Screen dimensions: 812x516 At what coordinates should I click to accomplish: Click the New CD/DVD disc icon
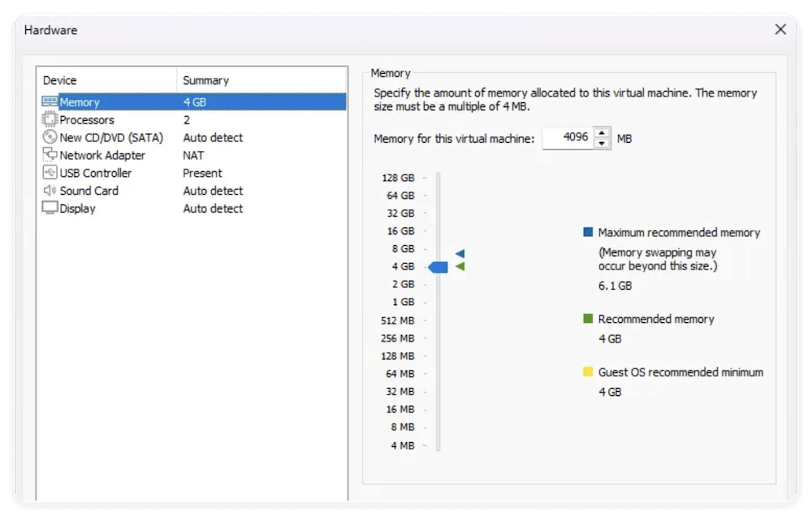[x=50, y=137]
